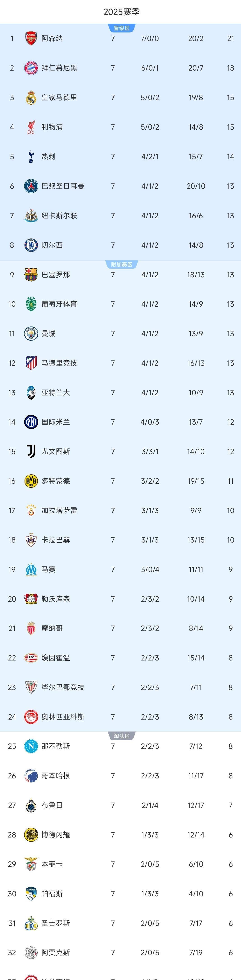Click the Manchester City crest

[x=31, y=334]
